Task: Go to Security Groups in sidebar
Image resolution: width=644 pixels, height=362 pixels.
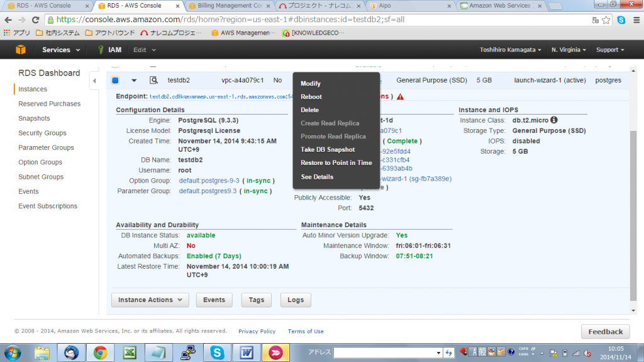Action: [42, 133]
